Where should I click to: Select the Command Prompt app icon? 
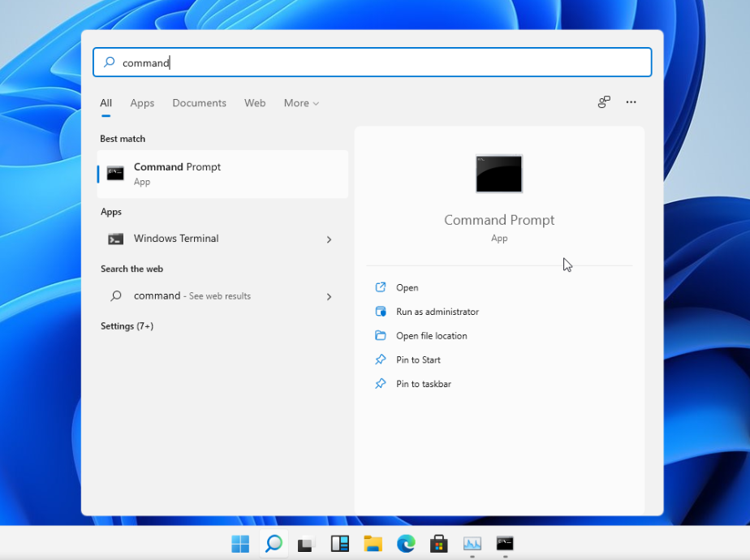(x=114, y=174)
